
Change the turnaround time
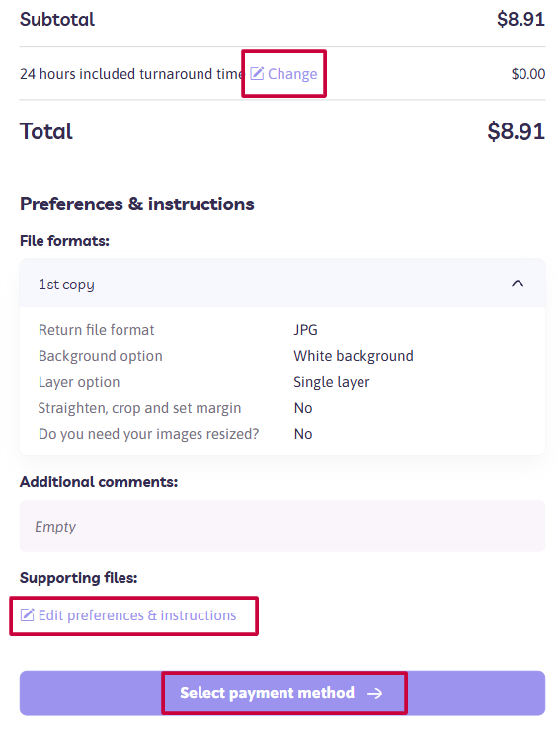tap(283, 74)
